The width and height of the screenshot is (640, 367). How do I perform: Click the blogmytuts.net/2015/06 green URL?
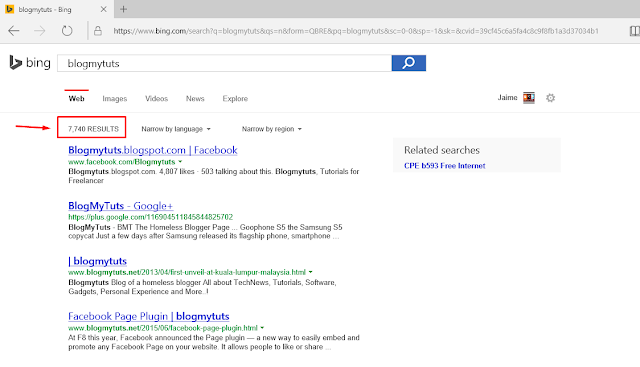pyautogui.click(x=163, y=328)
